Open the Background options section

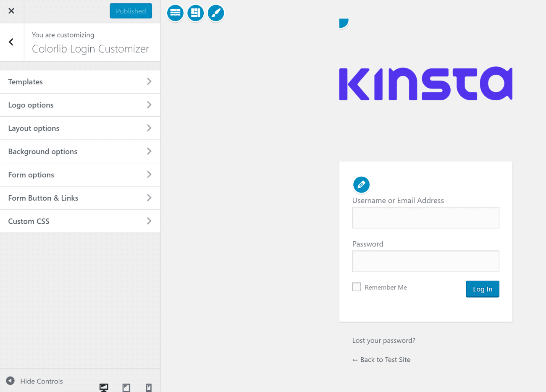point(80,152)
